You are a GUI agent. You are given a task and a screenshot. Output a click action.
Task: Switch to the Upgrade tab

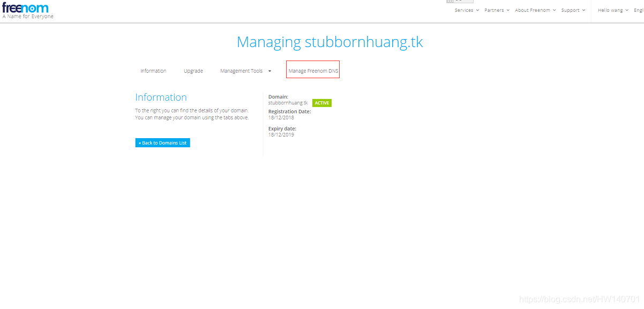click(x=193, y=71)
